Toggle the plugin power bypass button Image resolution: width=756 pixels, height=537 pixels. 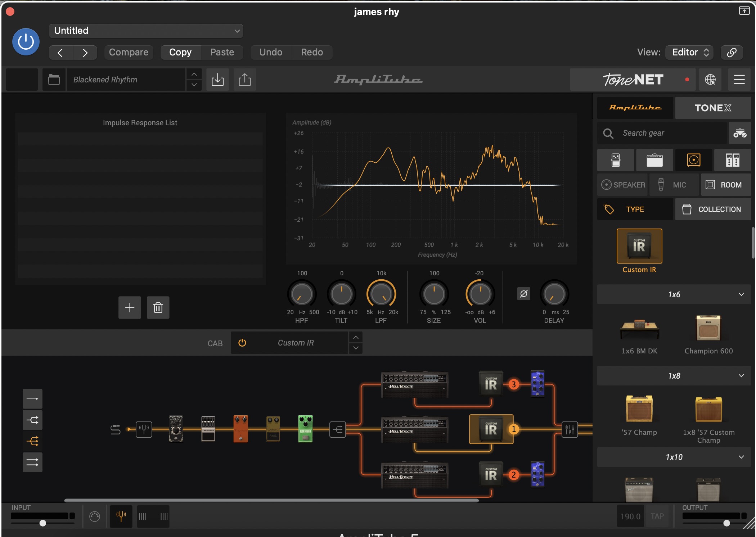coord(26,42)
